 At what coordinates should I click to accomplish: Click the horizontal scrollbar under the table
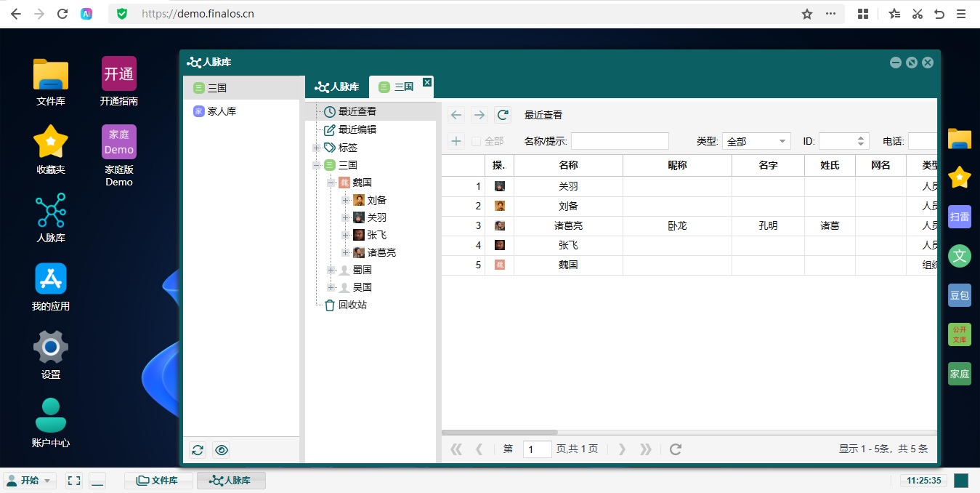(499, 432)
